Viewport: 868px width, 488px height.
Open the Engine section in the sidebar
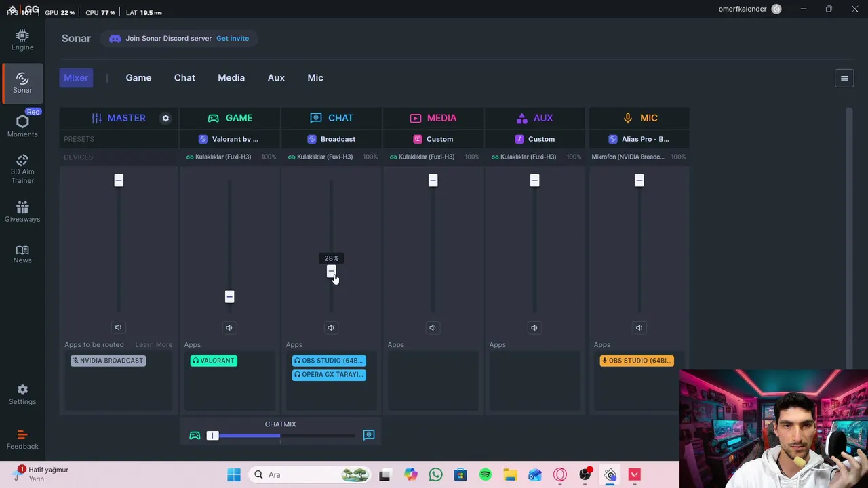pos(22,40)
